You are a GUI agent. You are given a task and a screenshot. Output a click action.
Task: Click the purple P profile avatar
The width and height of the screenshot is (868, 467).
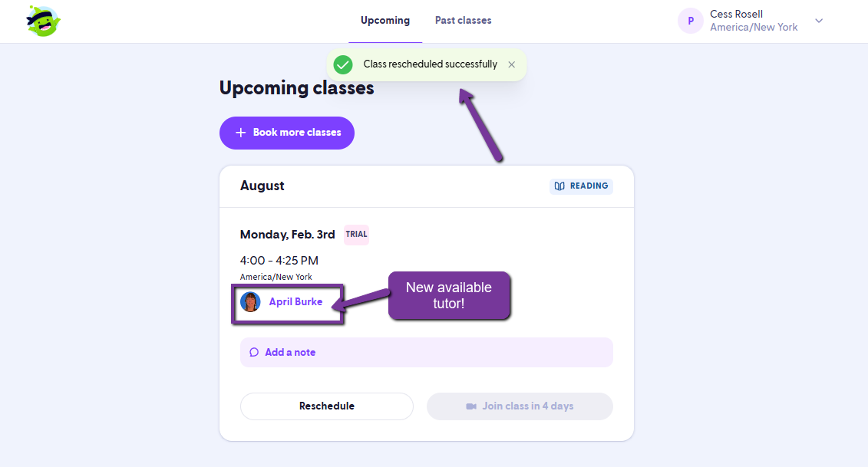pos(690,21)
